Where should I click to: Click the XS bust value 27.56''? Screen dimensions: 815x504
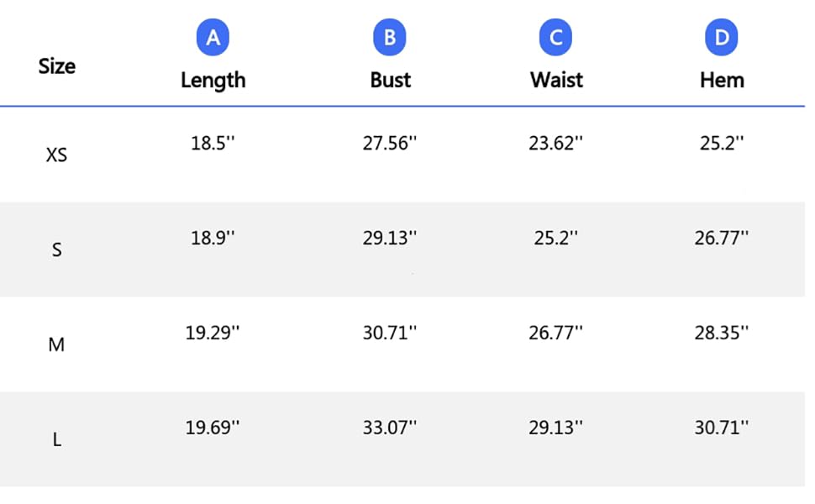click(390, 143)
